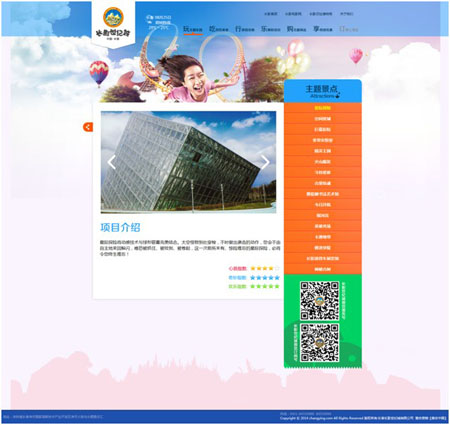Click the weather icon next to the date
Viewport: 450px width, 425px height.
click(150, 18)
